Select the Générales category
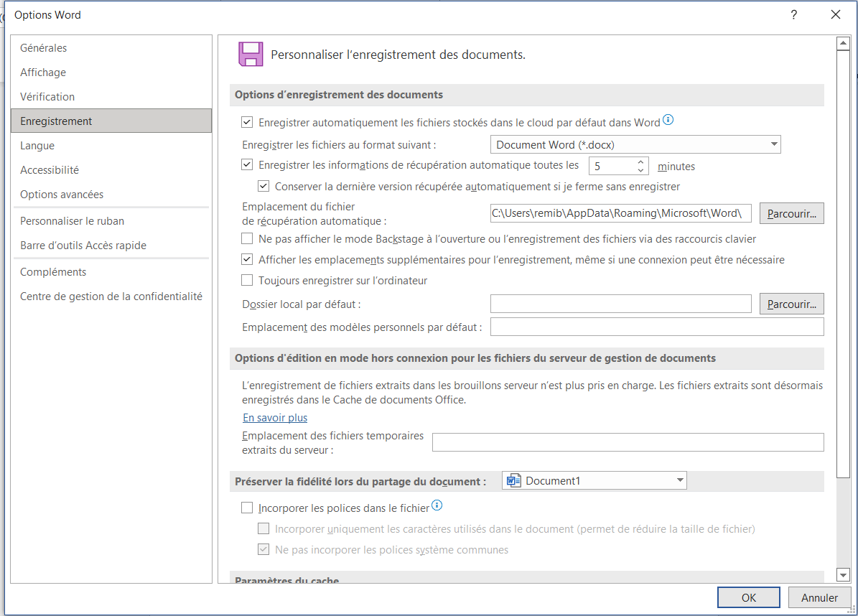This screenshot has width=858, height=616. click(x=111, y=48)
